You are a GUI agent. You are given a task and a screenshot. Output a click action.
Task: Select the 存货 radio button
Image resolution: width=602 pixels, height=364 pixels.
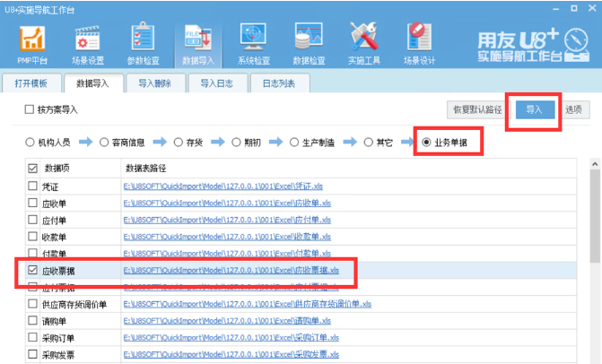(x=179, y=143)
